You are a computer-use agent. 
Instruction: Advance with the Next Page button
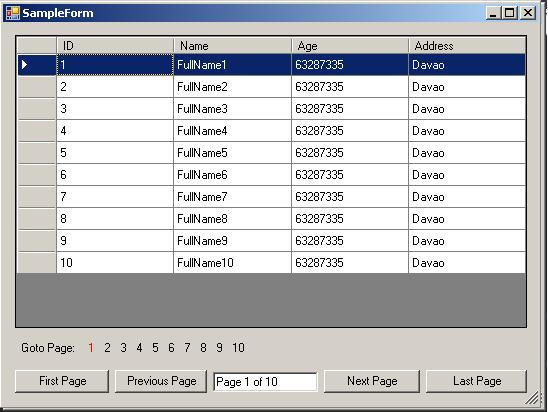pyautogui.click(x=372, y=381)
